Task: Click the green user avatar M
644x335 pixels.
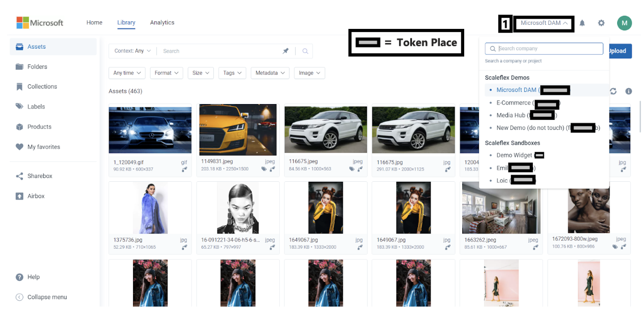Action: coord(624,23)
